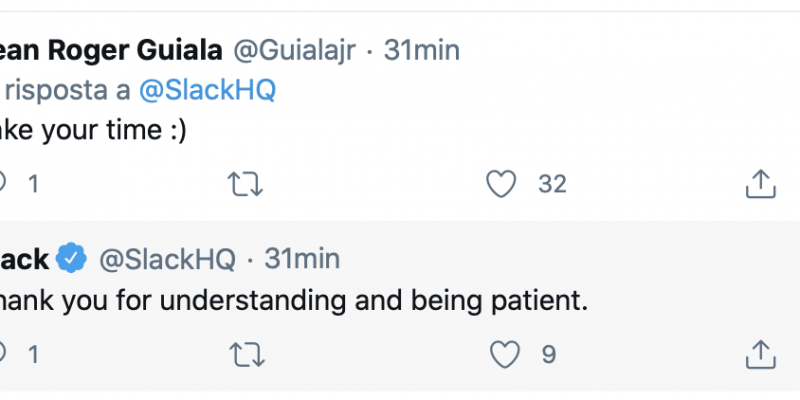This screenshot has width=800, height=400.
Task: Click the 9 likes count on Slack's tweet
Action: [549, 355]
